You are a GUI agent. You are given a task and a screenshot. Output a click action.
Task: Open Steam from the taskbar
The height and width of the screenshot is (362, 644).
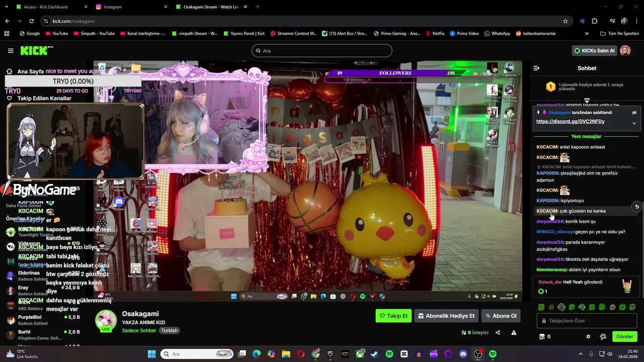pyautogui.click(x=374, y=354)
